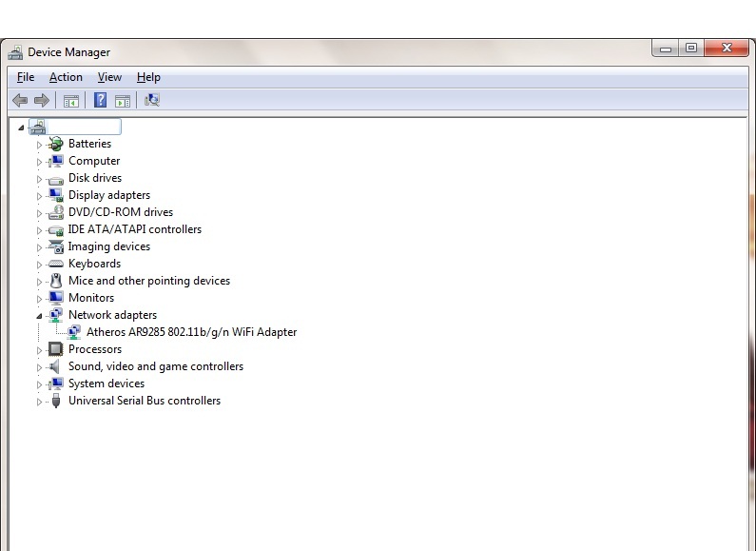This screenshot has width=756, height=551.
Task: Expand the DVD/CD-ROM drives node
Action: [40, 213]
